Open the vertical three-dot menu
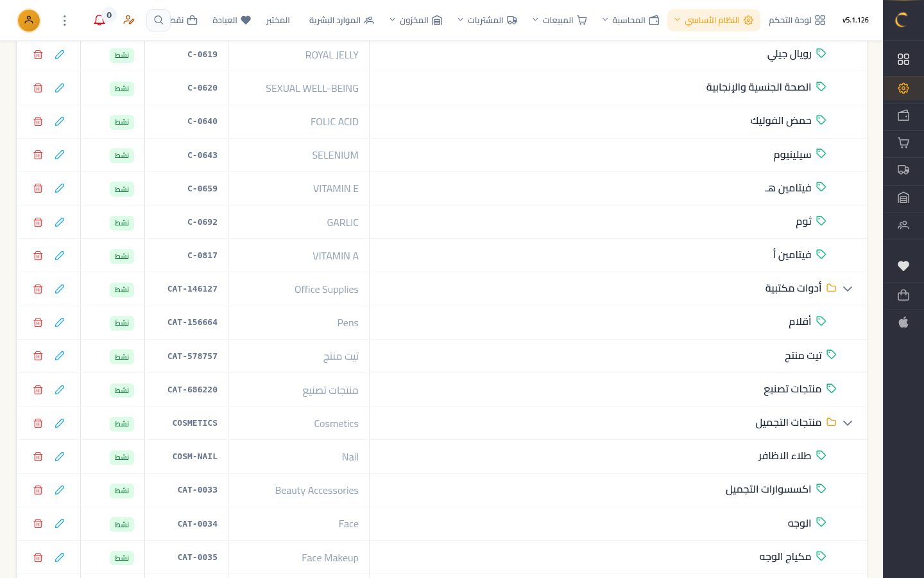This screenshot has width=924, height=578. pyautogui.click(x=65, y=20)
